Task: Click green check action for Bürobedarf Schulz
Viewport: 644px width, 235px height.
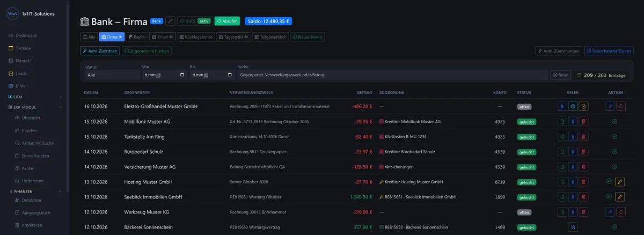Action: 614,152
